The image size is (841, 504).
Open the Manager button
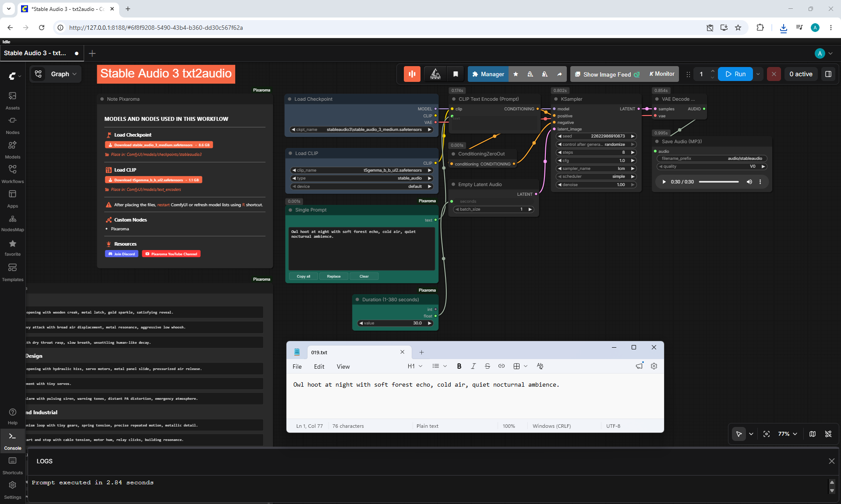488,74
